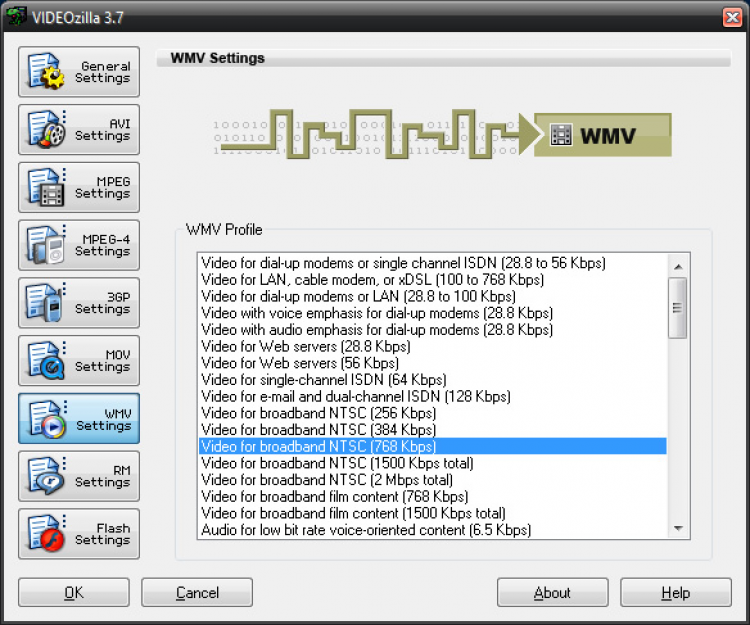Select dial-up modems or LAN profile
Screen dimensions: 750x625
(432, 296)
